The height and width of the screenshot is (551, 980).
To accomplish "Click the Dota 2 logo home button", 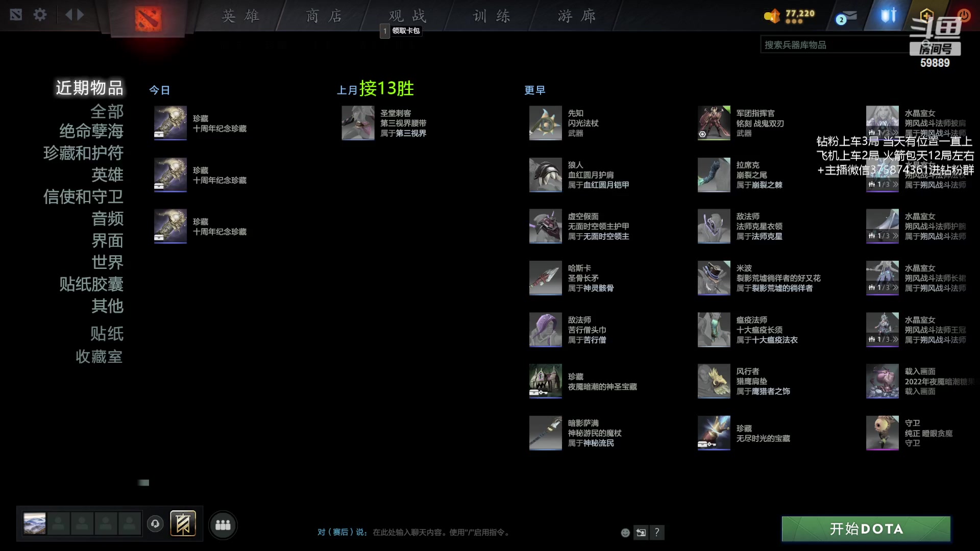I will [148, 19].
